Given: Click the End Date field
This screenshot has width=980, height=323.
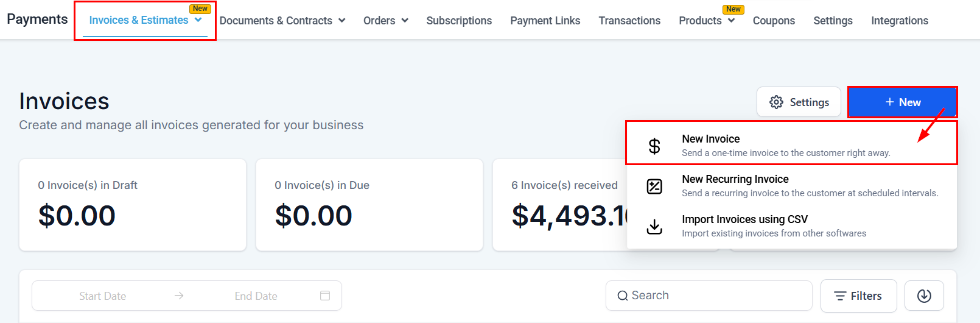Looking at the screenshot, I should [256, 296].
